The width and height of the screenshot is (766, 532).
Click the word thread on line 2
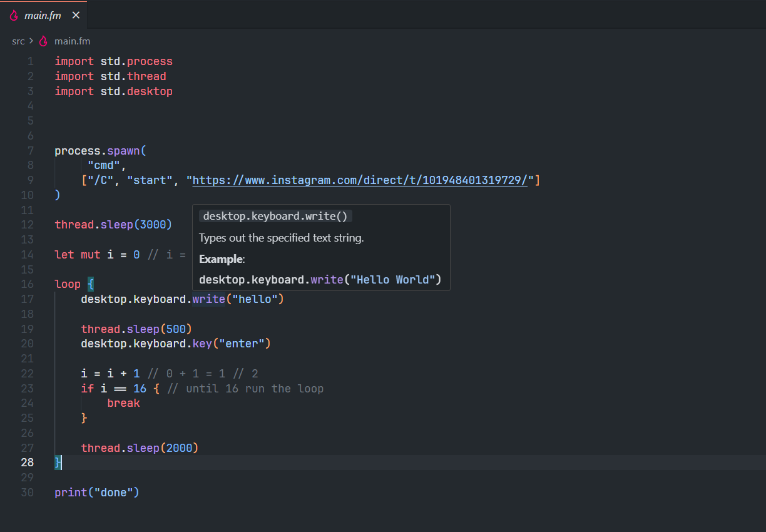[x=146, y=76]
